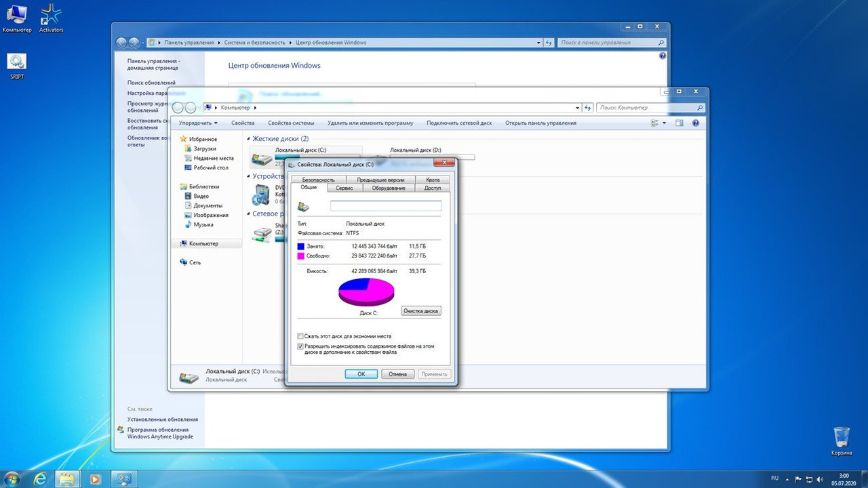Open the Explorer navigation history dropdown
The image size is (868, 488).
tap(199, 108)
